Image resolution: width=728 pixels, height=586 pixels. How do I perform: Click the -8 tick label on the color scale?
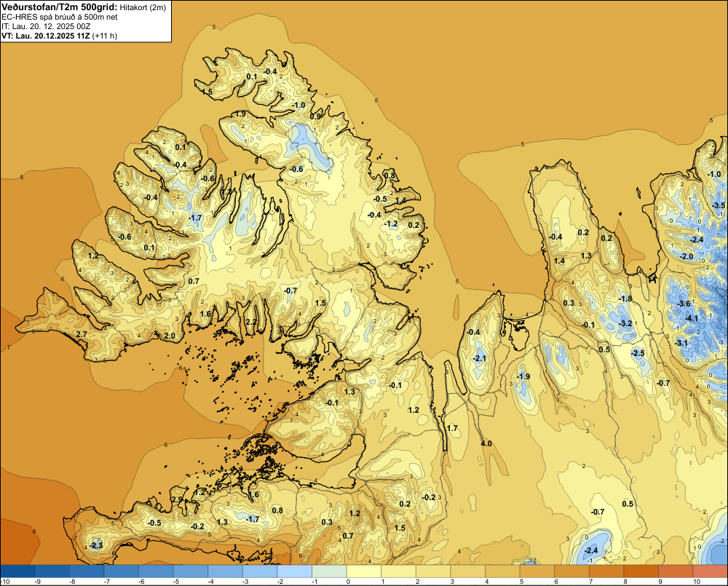[72, 582]
